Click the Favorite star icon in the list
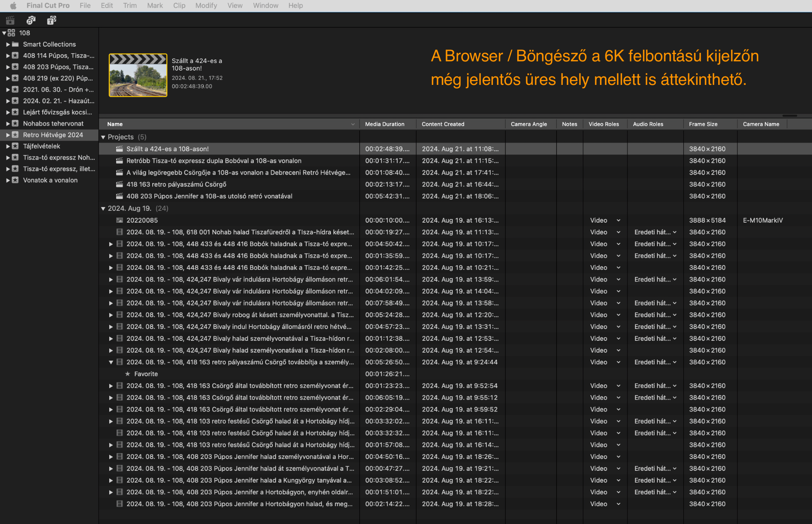 pos(127,374)
